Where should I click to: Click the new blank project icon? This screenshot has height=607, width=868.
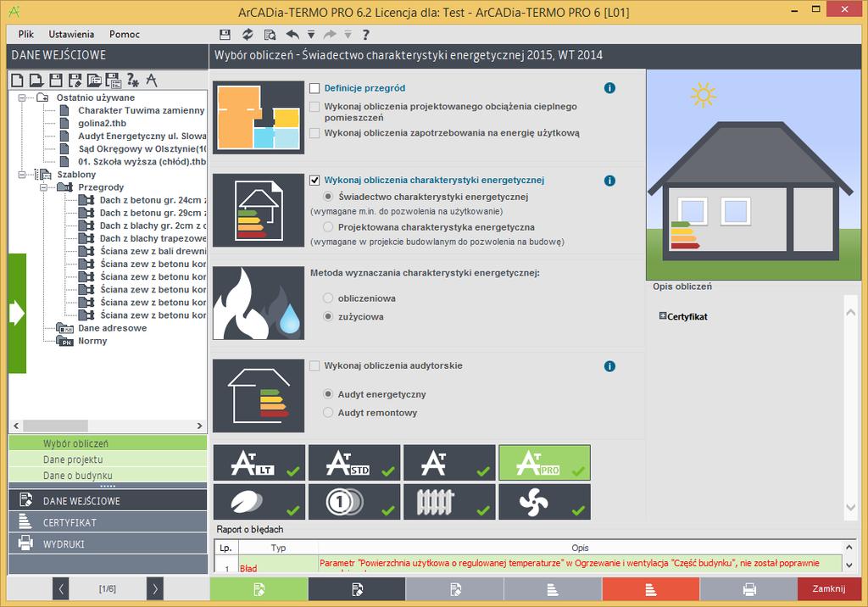[x=17, y=81]
